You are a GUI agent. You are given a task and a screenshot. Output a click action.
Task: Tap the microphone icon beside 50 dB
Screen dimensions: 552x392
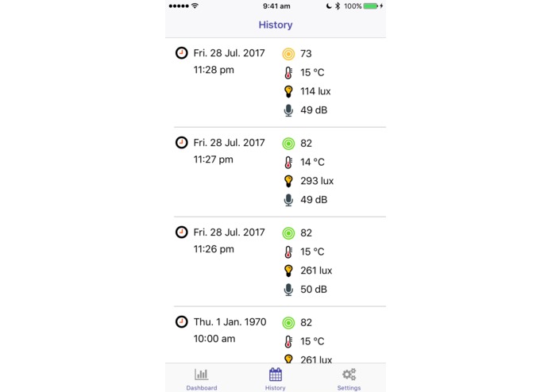pos(288,290)
